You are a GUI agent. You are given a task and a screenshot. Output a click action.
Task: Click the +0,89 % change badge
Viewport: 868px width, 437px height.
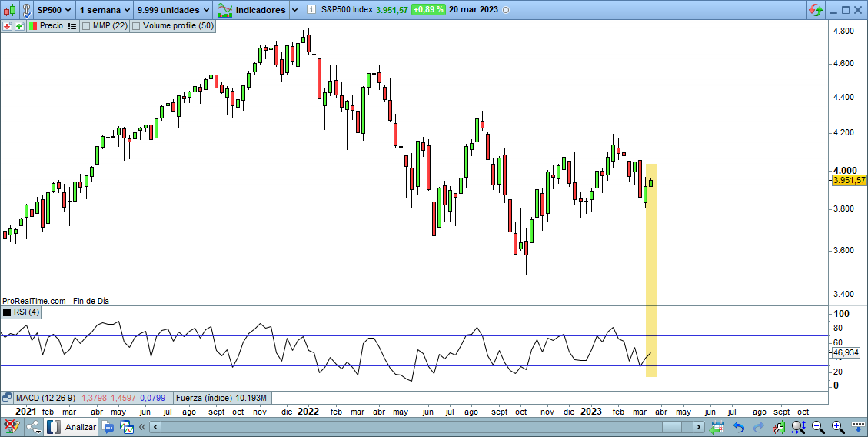428,9
